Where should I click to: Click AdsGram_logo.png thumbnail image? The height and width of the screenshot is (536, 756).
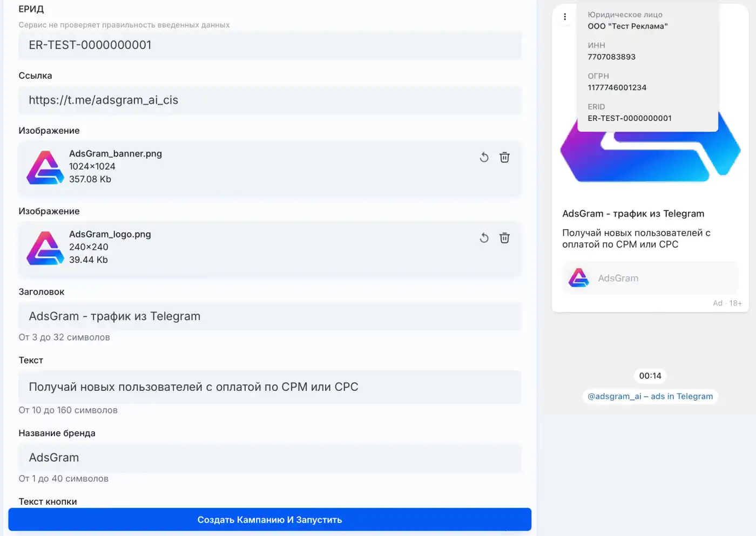tap(45, 248)
